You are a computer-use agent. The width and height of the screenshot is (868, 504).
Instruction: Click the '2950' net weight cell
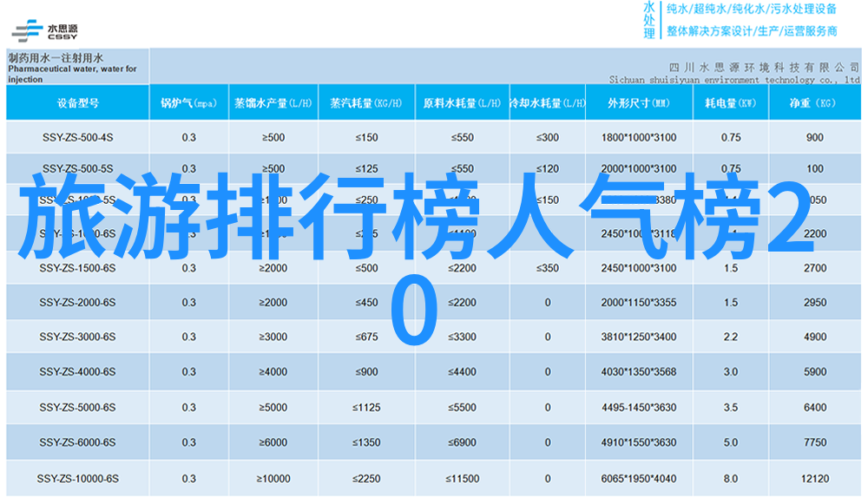tap(815, 302)
